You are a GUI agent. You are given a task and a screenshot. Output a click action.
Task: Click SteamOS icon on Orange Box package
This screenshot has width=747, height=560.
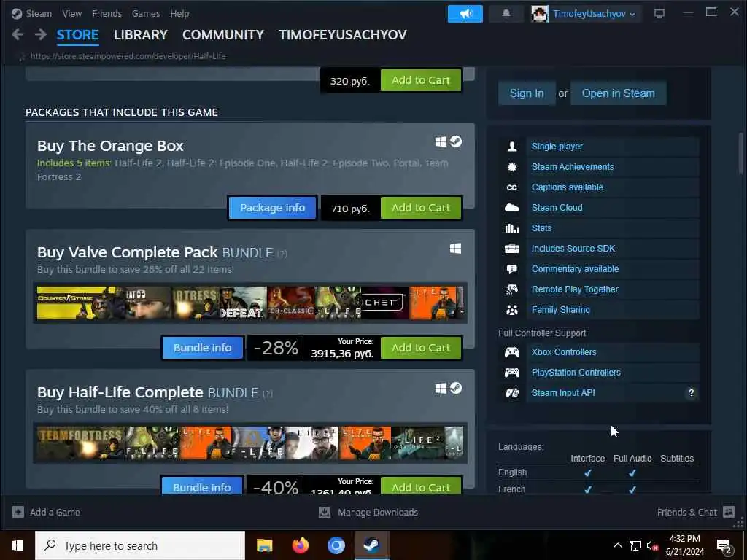tap(456, 141)
